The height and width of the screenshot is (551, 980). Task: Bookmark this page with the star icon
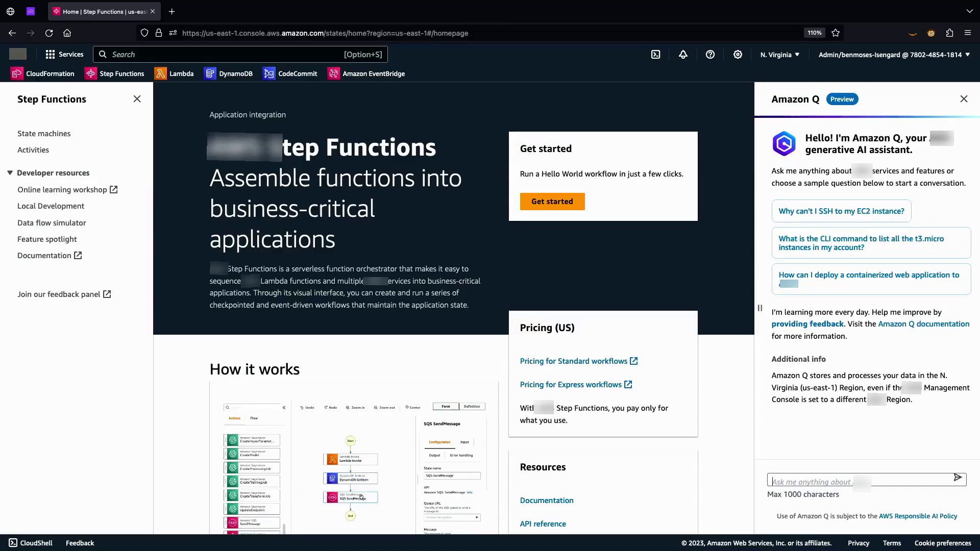click(836, 33)
